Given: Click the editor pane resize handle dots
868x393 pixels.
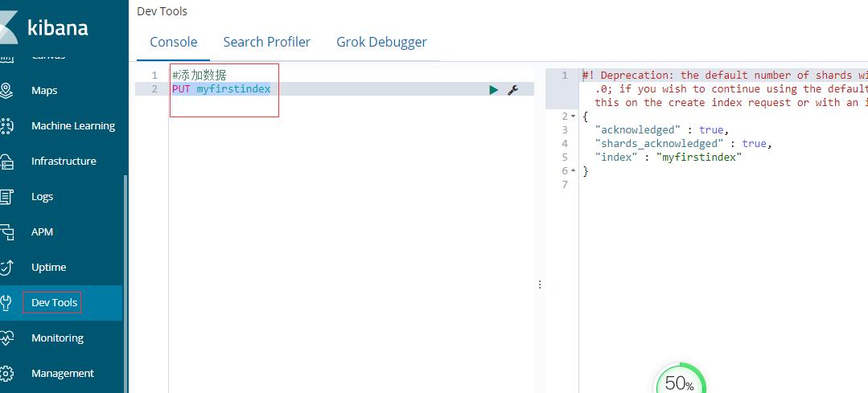Looking at the screenshot, I should pyautogui.click(x=540, y=285).
